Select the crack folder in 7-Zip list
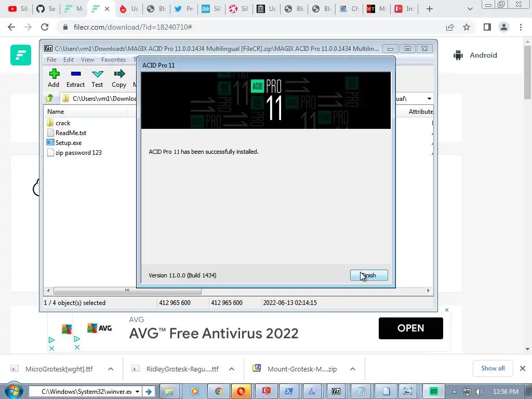Image resolution: width=532 pixels, height=399 pixels. [x=63, y=123]
